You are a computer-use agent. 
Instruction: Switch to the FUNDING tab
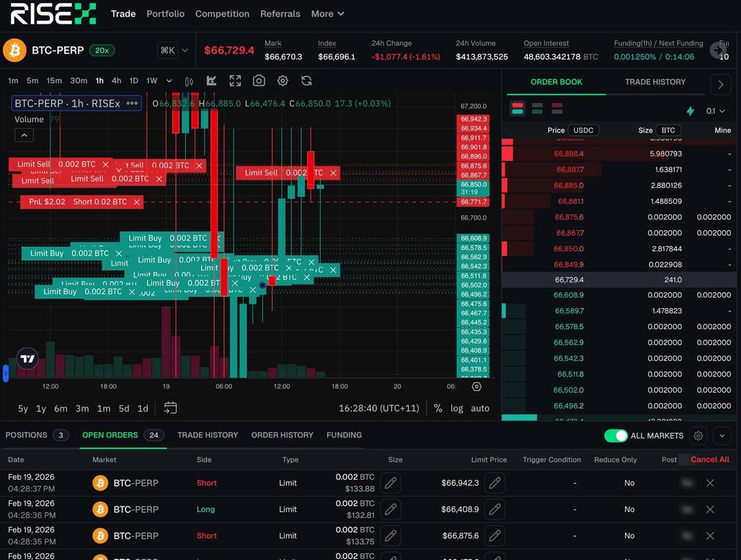[344, 435]
